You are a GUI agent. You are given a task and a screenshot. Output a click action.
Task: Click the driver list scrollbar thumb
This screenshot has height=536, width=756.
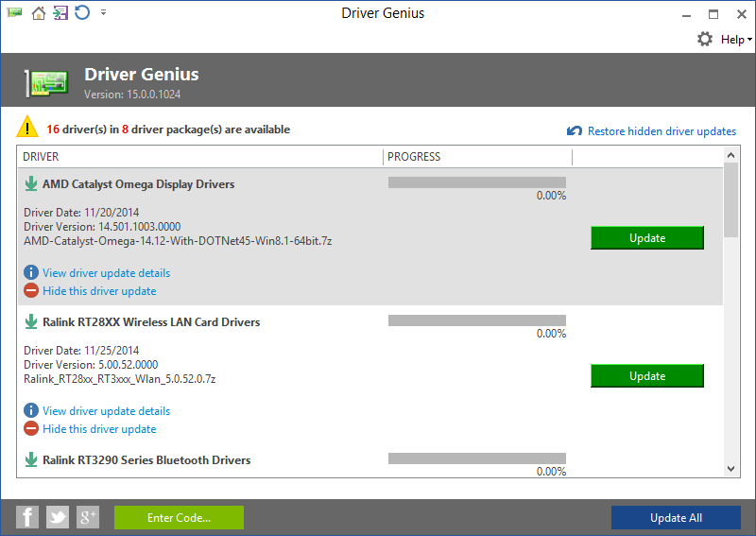pos(730,199)
